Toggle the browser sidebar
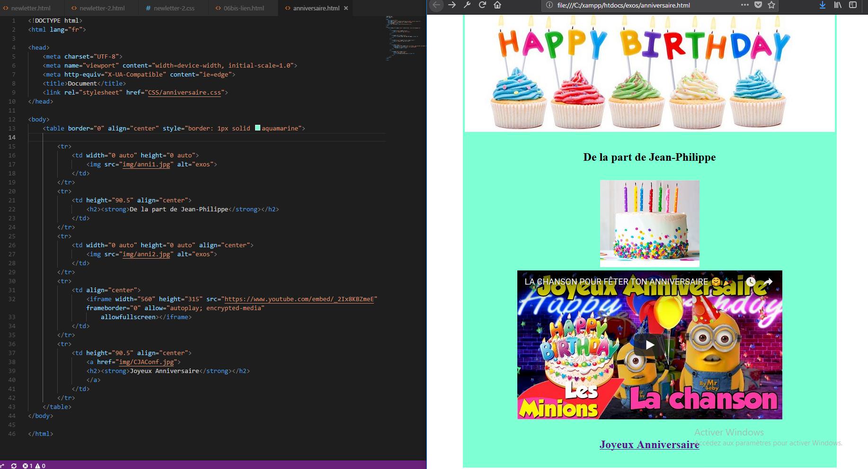Screen dimensions: 868x469 (853, 5)
